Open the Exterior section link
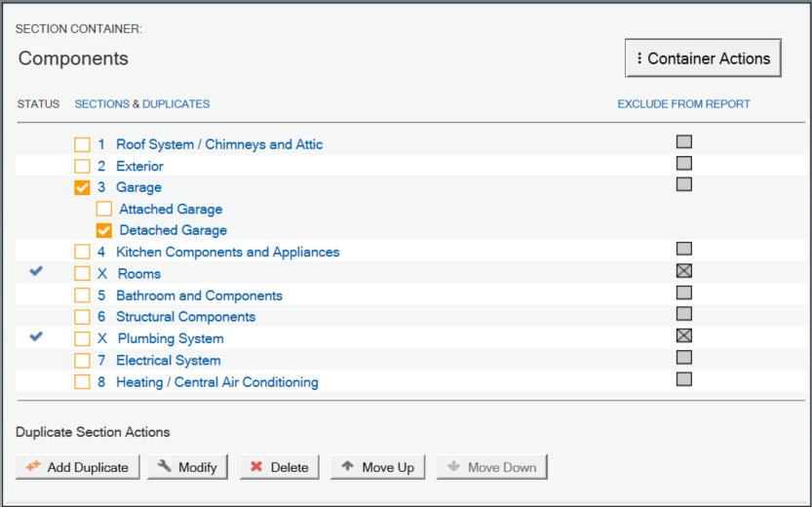 [x=139, y=167]
